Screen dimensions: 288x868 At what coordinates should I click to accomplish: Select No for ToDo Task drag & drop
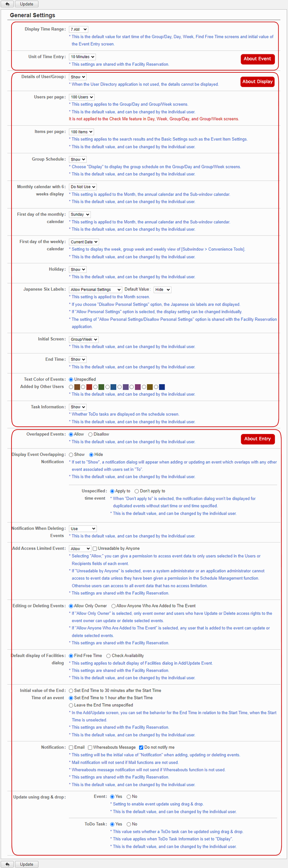click(x=129, y=824)
